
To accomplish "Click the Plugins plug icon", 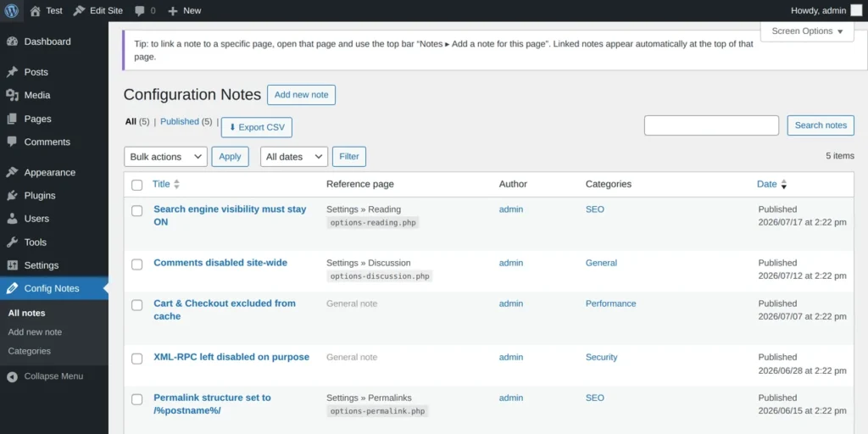I will click(x=12, y=196).
